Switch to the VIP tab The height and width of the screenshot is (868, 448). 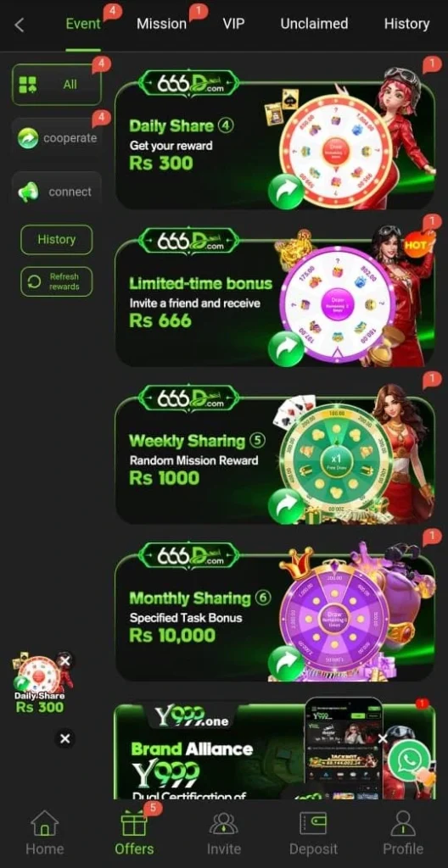(x=233, y=24)
